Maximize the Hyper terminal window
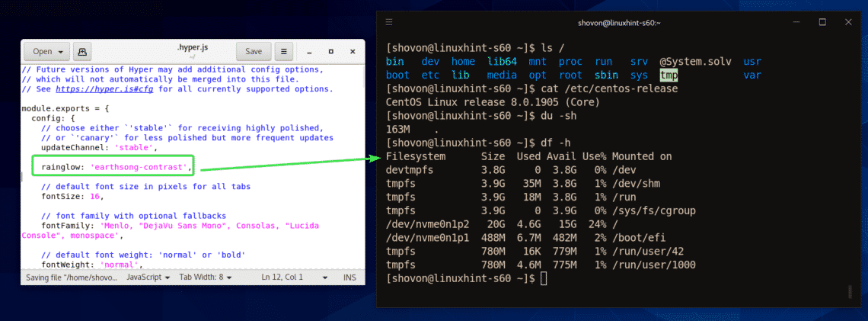868x321 pixels. tap(822, 21)
